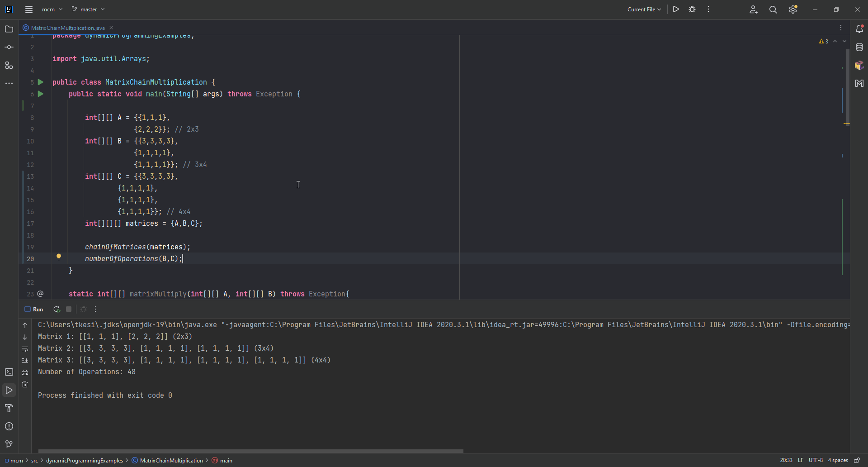The image size is (868, 467).
Task: Open Maven tool window
Action: [859, 83]
